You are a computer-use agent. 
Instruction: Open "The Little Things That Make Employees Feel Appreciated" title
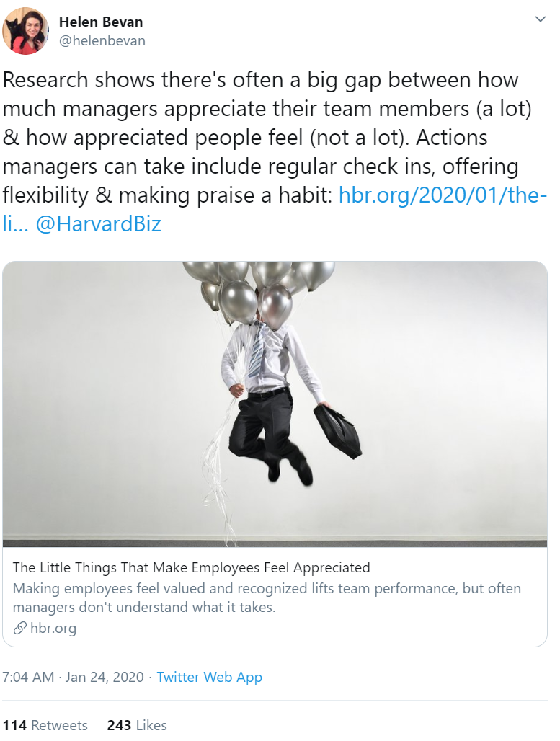pyautogui.click(x=192, y=567)
